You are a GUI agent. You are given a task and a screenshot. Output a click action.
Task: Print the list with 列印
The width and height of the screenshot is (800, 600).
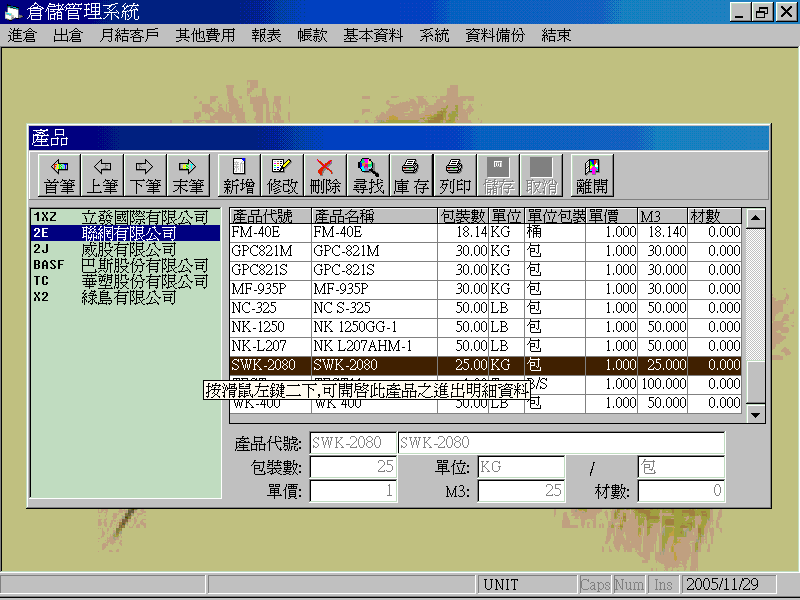tap(455, 175)
